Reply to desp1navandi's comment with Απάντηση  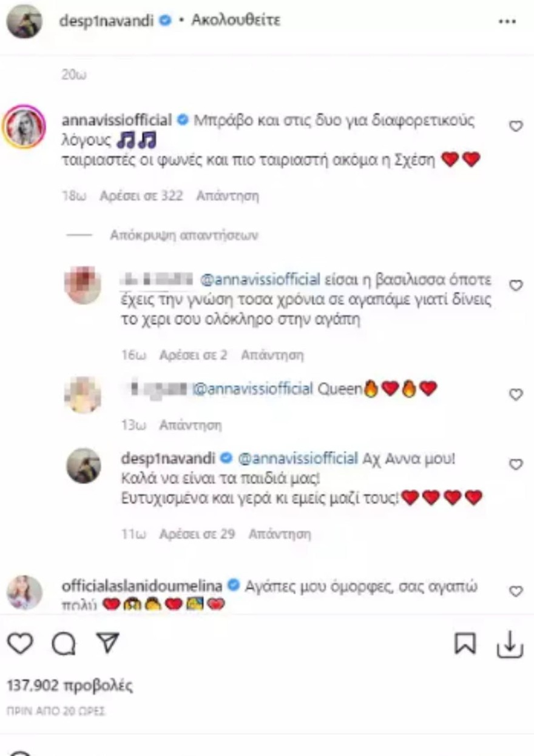pyautogui.click(x=280, y=534)
